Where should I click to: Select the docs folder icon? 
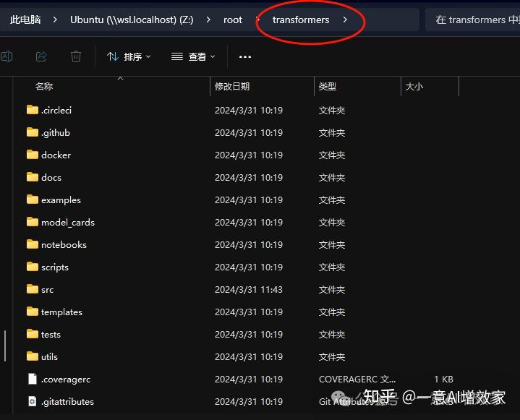[x=32, y=177]
